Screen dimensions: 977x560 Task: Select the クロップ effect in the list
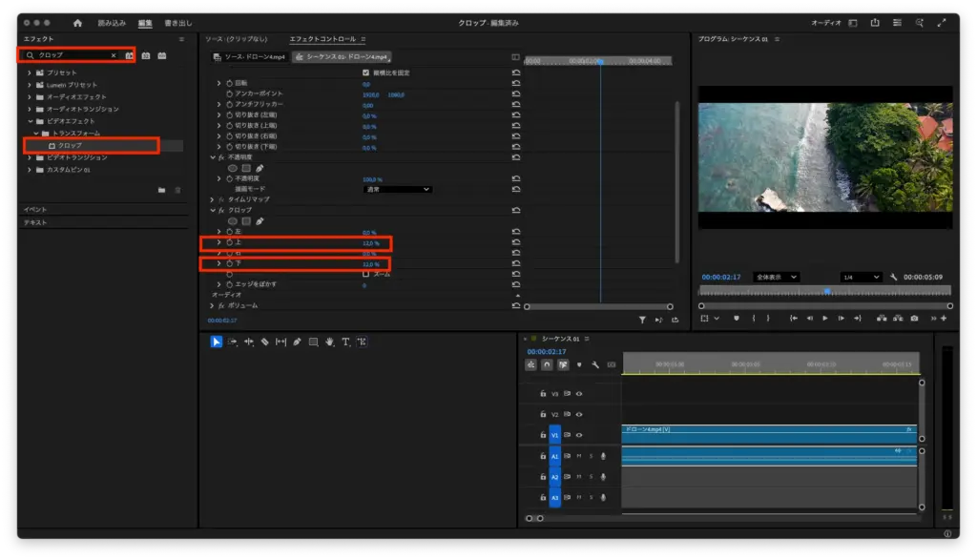click(70, 145)
